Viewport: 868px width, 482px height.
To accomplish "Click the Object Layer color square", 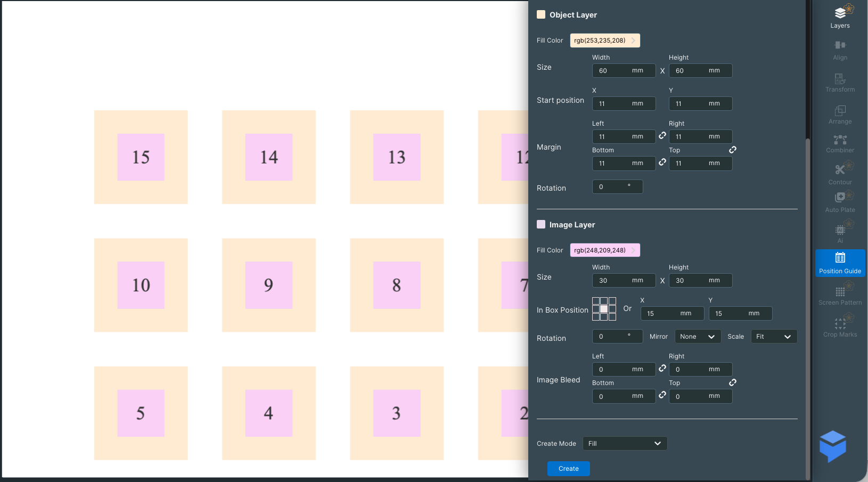I will (541, 14).
